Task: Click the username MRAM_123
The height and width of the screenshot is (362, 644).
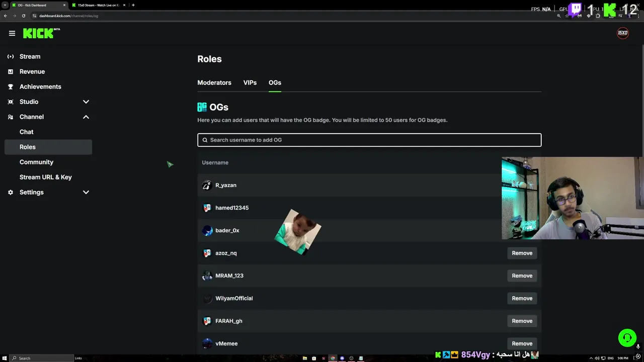Action: pos(229,276)
